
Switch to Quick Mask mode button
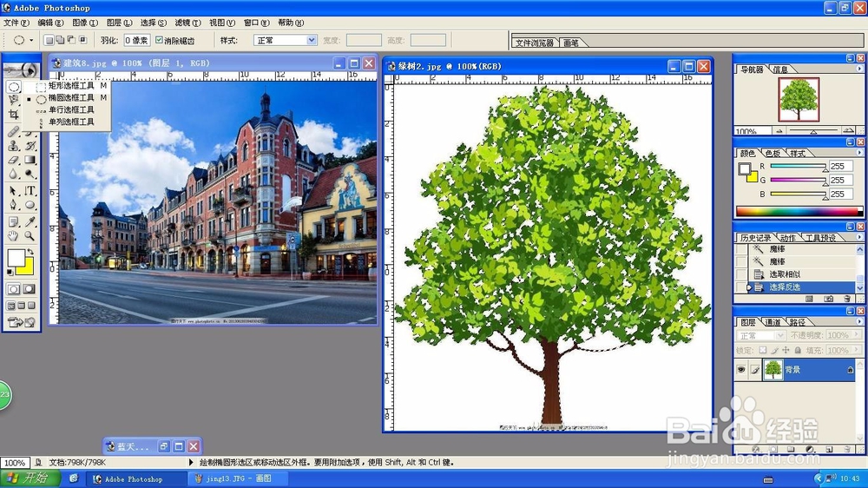[x=29, y=288]
